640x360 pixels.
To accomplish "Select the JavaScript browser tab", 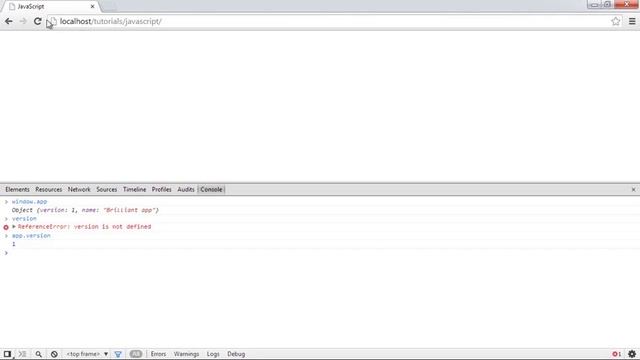I will coord(51,7).
